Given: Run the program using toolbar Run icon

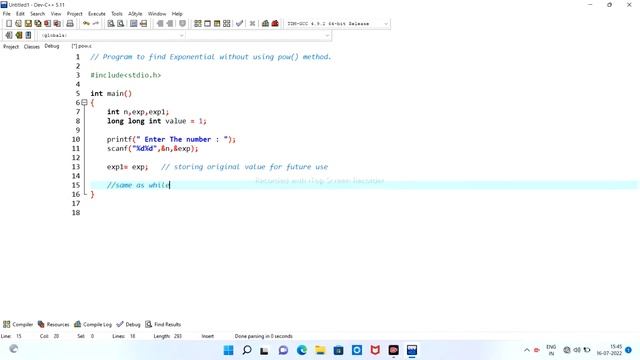Looking at the screenshot, I should pos(207,24).
